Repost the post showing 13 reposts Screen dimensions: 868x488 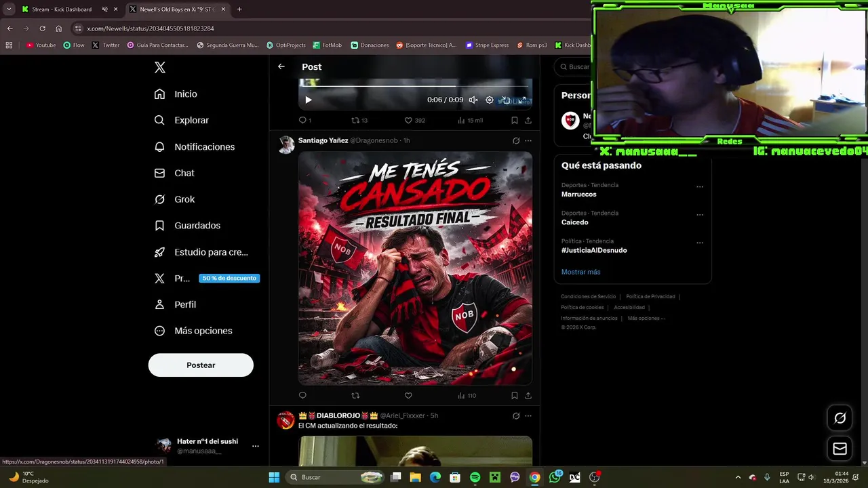tap(359, 120)
